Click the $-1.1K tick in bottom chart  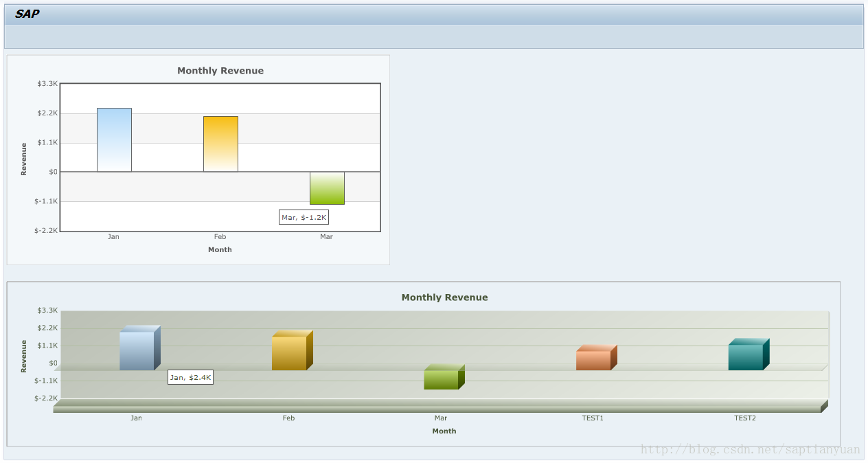tap(46, 381)
